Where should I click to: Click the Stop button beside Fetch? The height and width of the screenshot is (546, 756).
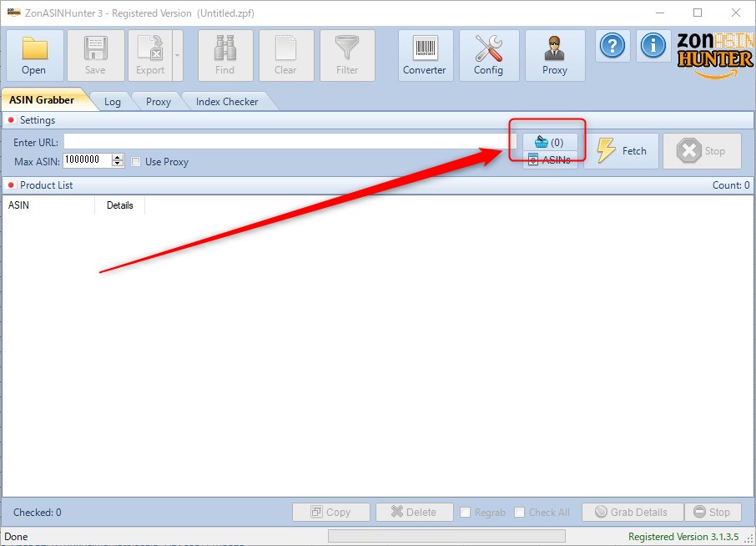click(702, 151)
